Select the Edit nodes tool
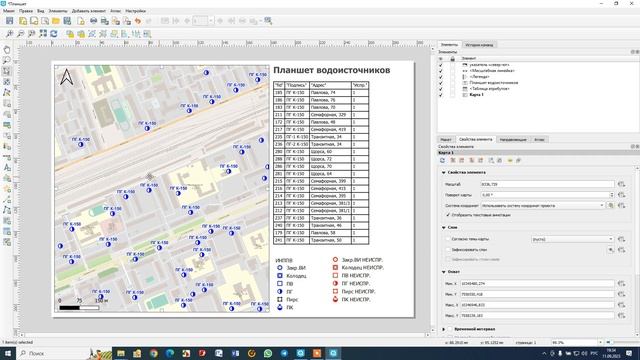The height and width of the screenshot is (360, 640). (7, 93)
